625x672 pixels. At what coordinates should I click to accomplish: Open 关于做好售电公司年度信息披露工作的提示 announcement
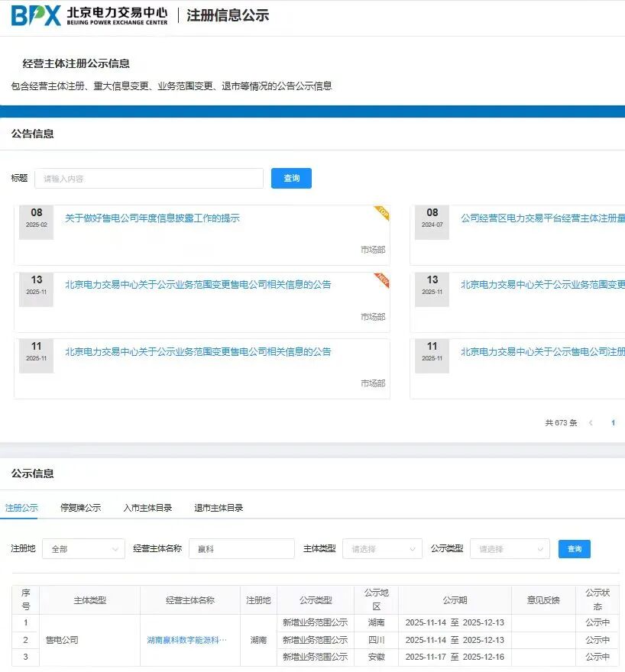coord(152,218)
